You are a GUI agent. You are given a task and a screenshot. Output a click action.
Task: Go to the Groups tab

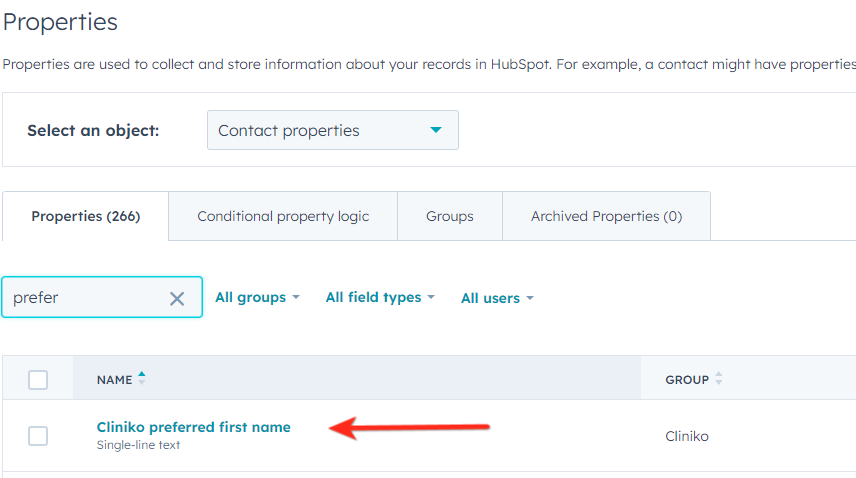[450, 216]
